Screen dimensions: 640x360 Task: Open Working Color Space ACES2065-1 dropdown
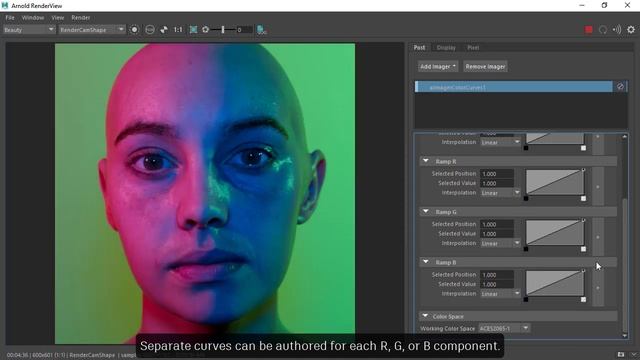tap(504, 328)
